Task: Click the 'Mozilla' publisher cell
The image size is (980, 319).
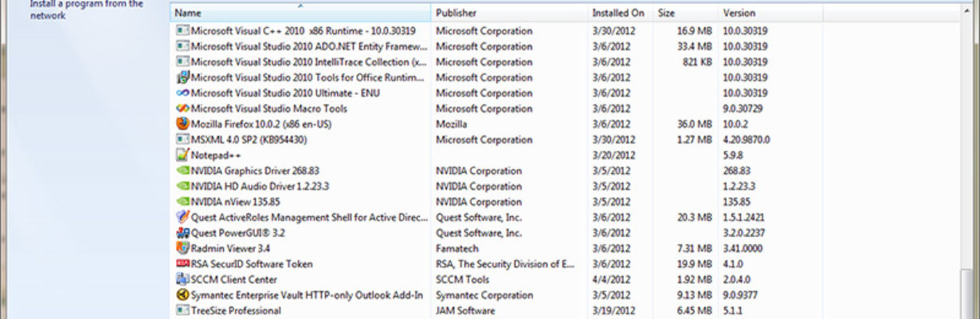Action: (x=452, y=124)
